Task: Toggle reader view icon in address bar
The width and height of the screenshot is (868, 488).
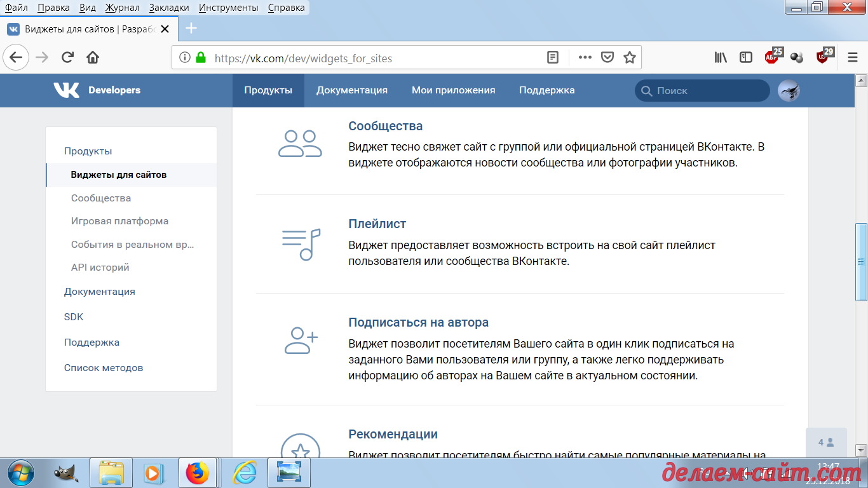Action: click(553, 58)
